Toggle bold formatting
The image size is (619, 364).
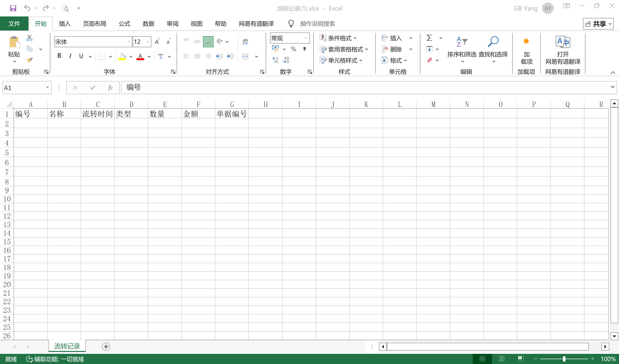click(59, 56)
